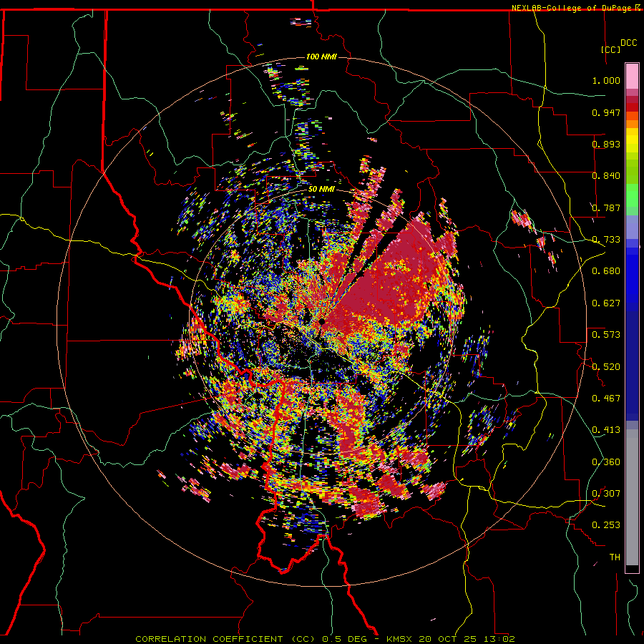Click the CORRELATION COEFFICIENT (CC) title text
The image size is (644, 644).
click(x=225, y=639)
